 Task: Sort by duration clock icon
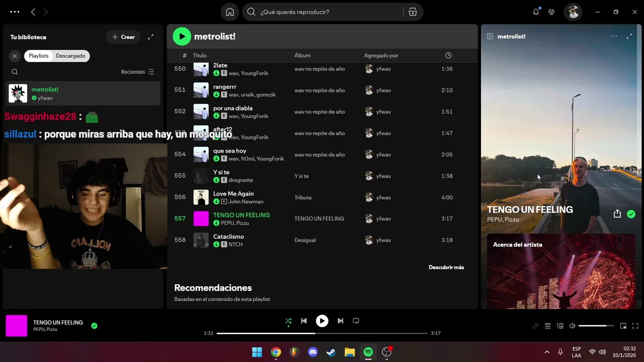tap(448, 55)
